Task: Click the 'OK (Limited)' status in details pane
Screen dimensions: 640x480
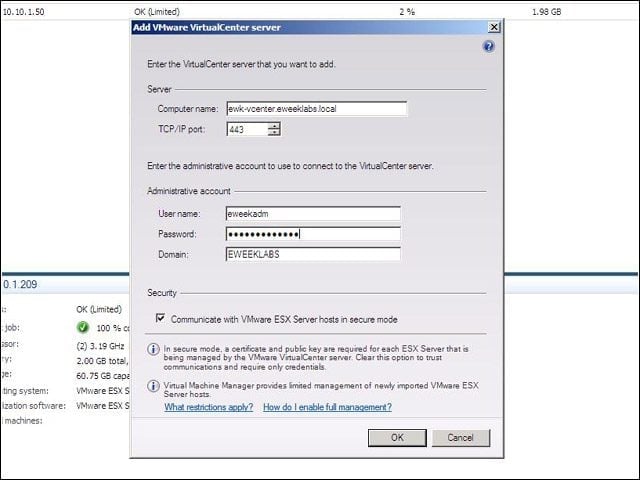Action: point(99,309)
